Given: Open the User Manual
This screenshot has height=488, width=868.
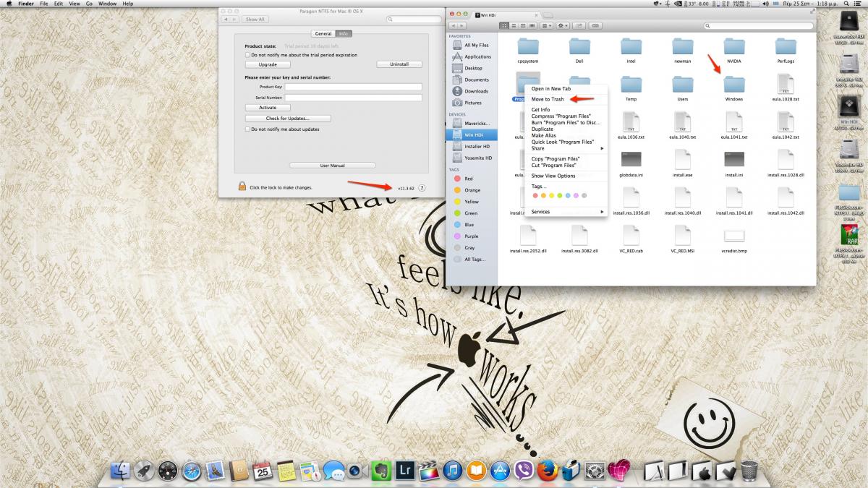Looking at the screenshot, I should pos(333,166).
